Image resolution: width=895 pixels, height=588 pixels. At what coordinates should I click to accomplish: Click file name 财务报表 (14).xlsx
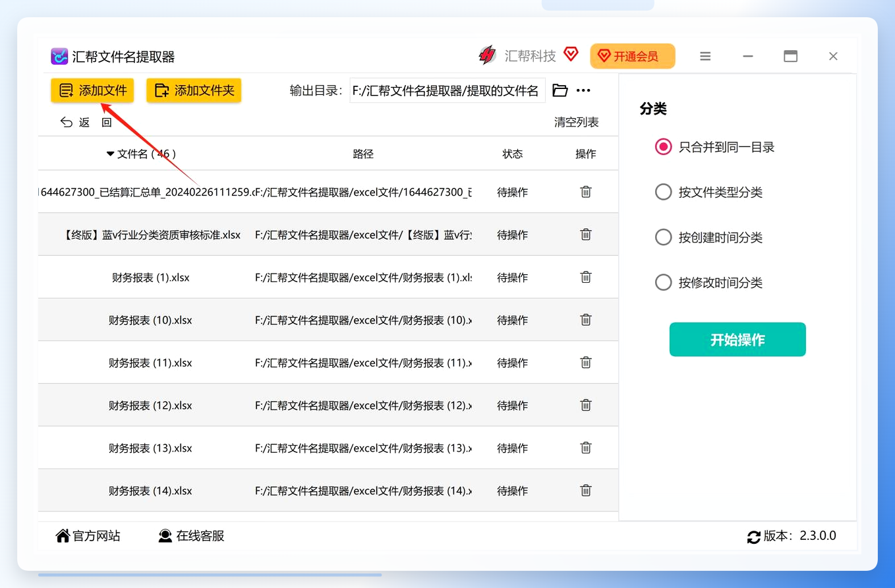click(x=150, y=490)
